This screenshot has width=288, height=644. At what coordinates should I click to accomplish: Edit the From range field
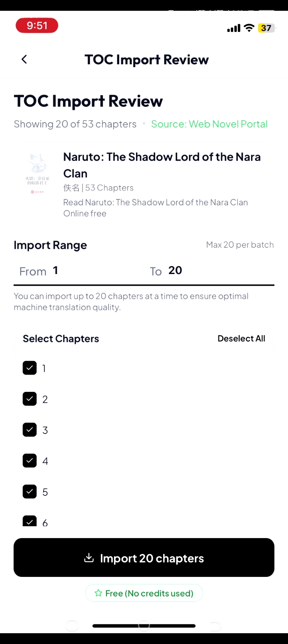click(x=79, y=271)
